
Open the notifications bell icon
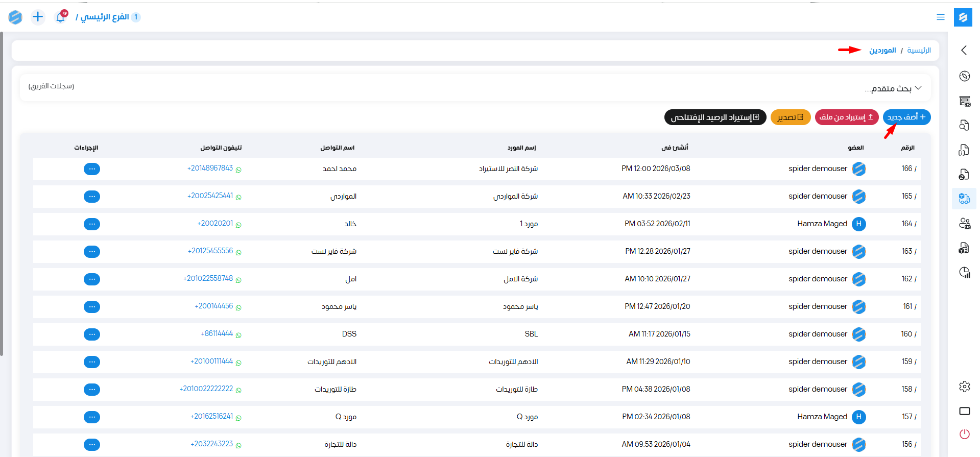[60, 17]
